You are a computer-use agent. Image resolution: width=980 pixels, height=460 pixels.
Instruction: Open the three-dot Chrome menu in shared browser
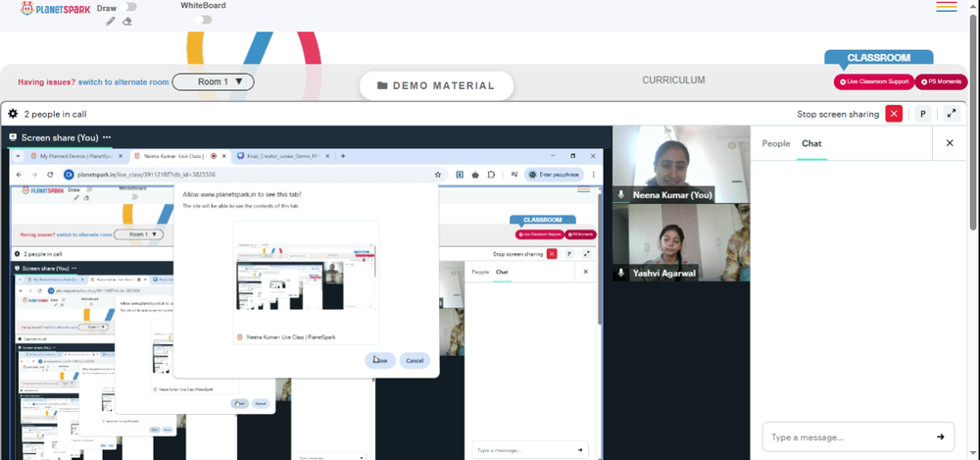(593, 175)
